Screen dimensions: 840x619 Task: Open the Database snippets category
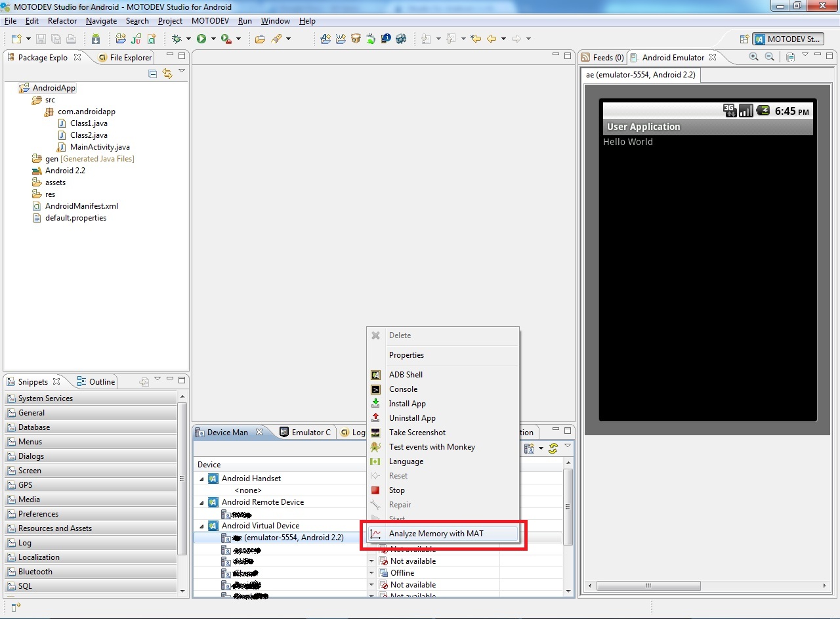(91, 427)
